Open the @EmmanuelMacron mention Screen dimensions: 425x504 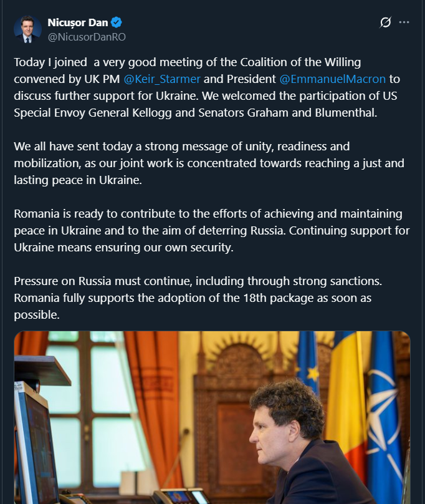(x=332, y=79)
